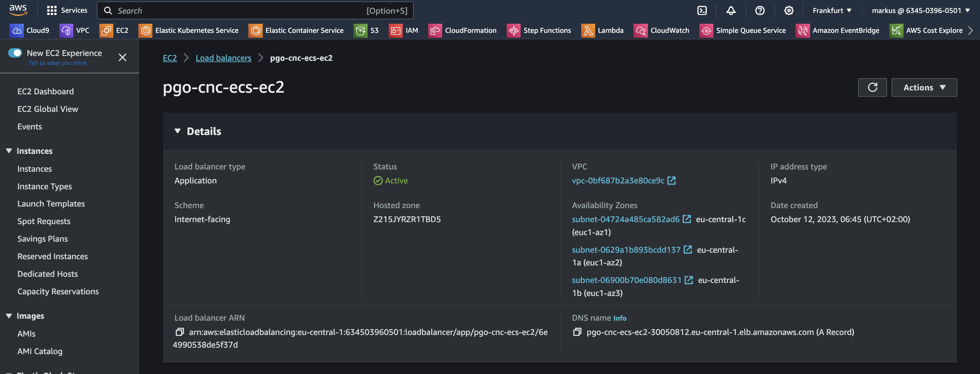Close the New EC2 Experience banner
This screenshot has width=980, height=374.
(x=122, y=57)
